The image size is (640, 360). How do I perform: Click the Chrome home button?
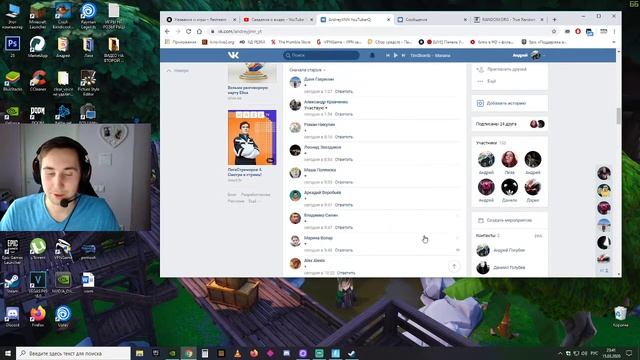[199, 31]
